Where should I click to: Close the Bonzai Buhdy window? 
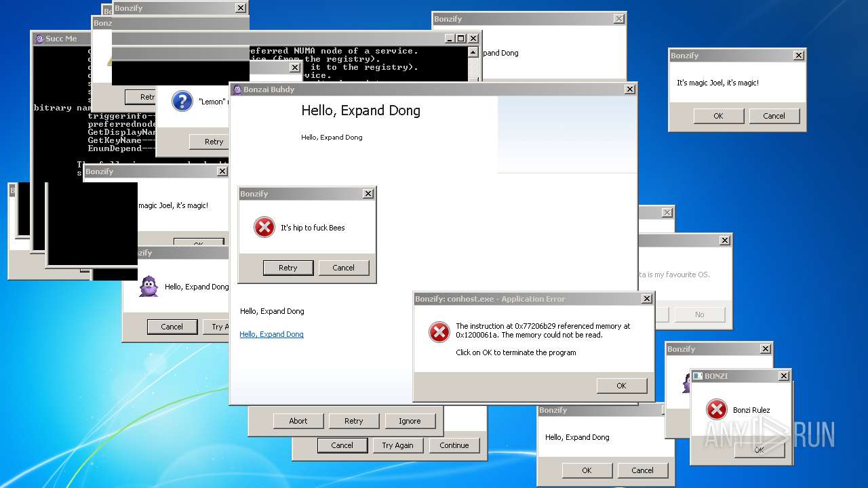coord(630,89)
